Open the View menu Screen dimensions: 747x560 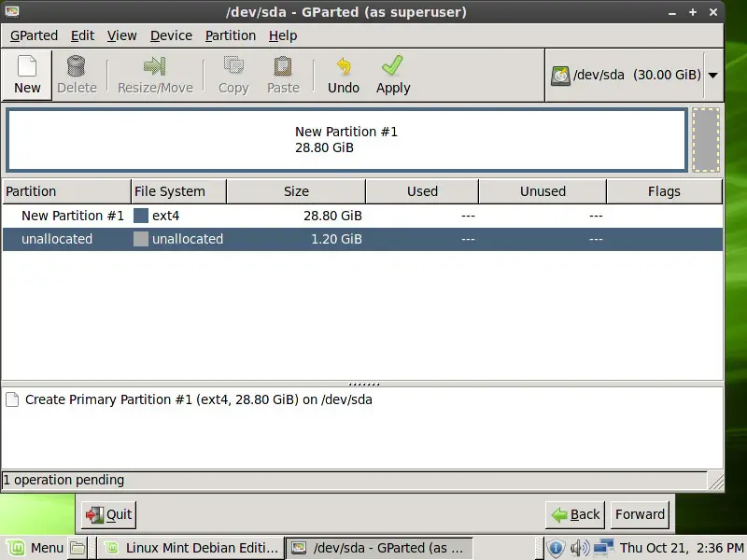pos(121,35)
